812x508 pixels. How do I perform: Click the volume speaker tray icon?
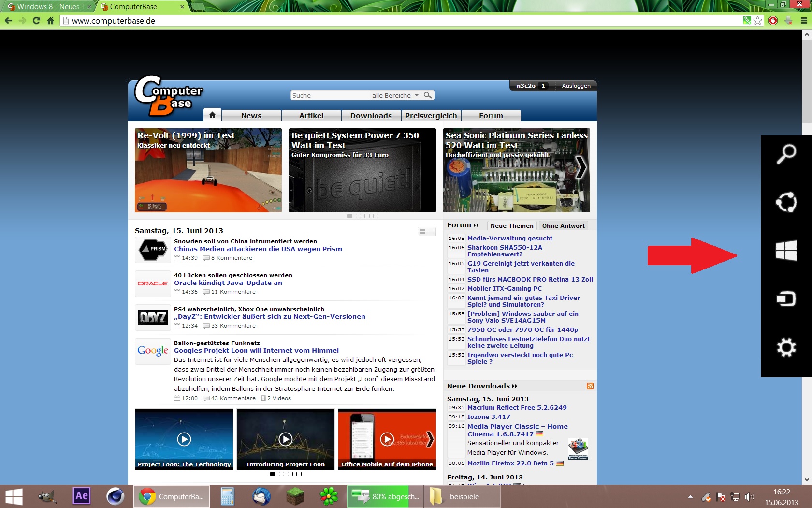pos(750,497)
